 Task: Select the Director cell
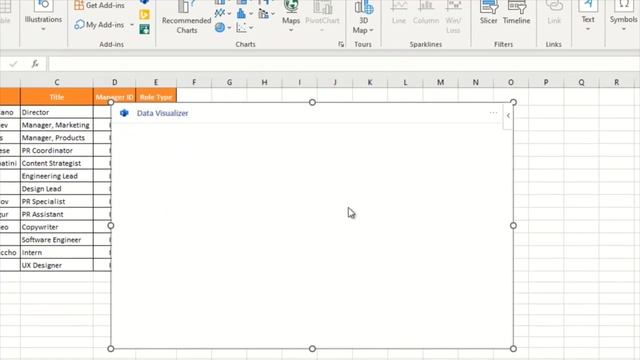57,112
